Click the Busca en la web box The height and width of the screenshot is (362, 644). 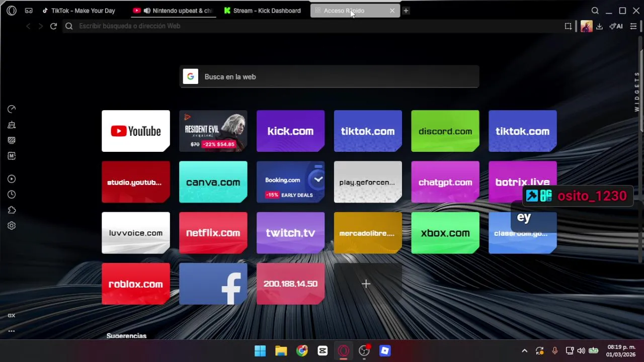pyautogui.click(x=329, y=77)
